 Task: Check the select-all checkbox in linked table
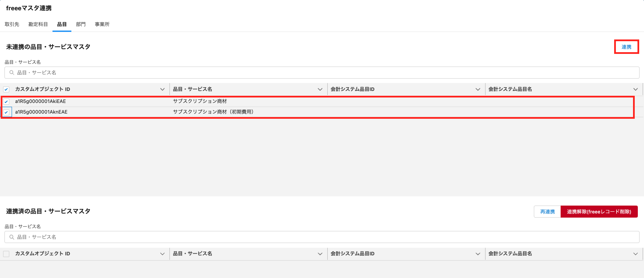pyautogui.click(x=6, y=254)
